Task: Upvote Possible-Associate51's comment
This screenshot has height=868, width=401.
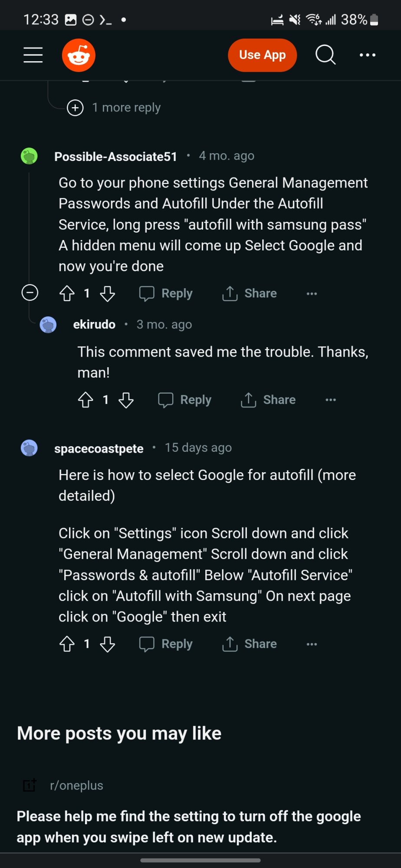Action: pos(67,293)
